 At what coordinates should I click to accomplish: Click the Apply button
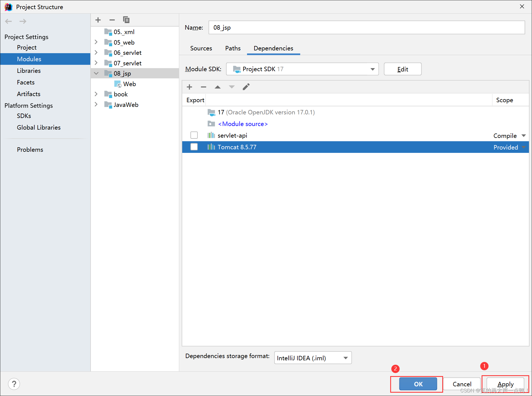point(505,384)
